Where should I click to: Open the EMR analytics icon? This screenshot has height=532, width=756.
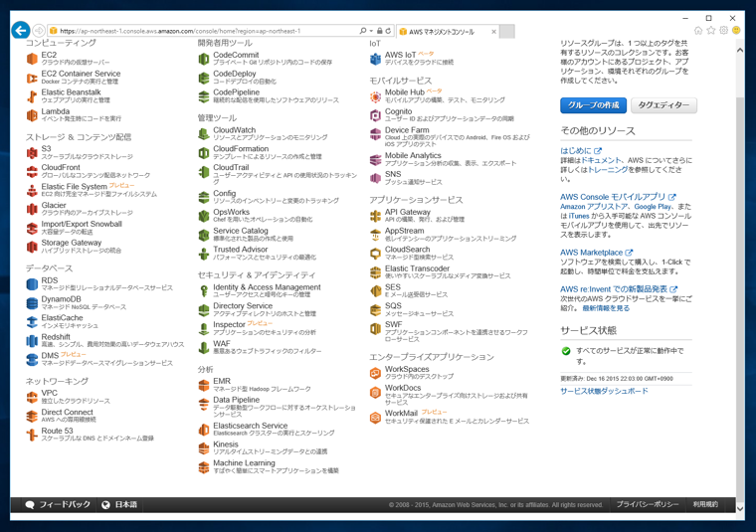(x=204, y=385)
